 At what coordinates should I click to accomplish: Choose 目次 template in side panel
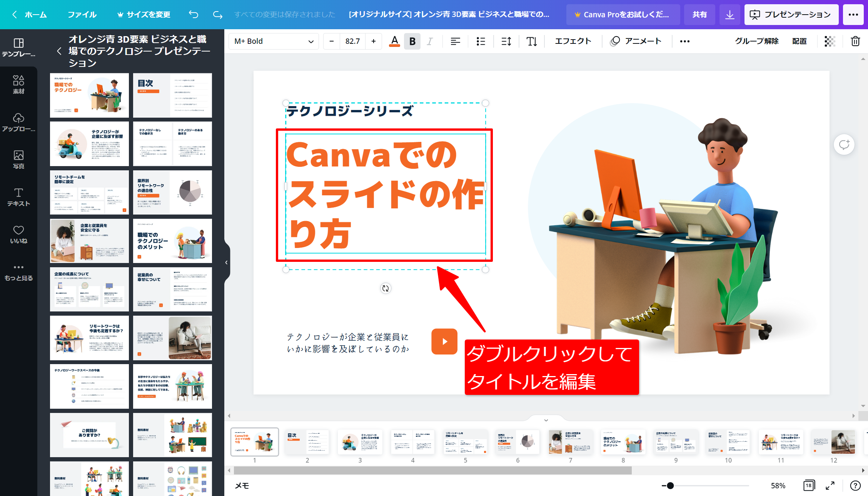(x=172, y=95)
